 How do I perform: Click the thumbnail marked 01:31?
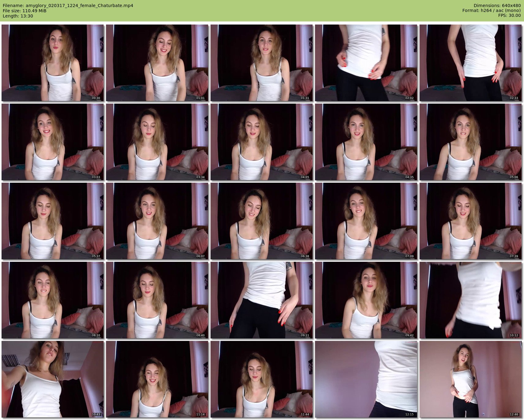[262, 63]
